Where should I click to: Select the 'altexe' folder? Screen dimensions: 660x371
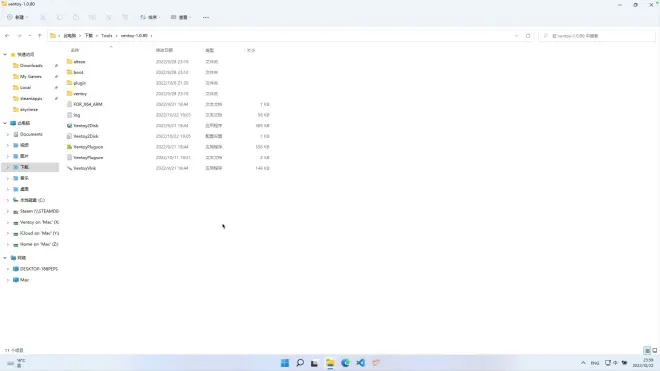(79, 62)
